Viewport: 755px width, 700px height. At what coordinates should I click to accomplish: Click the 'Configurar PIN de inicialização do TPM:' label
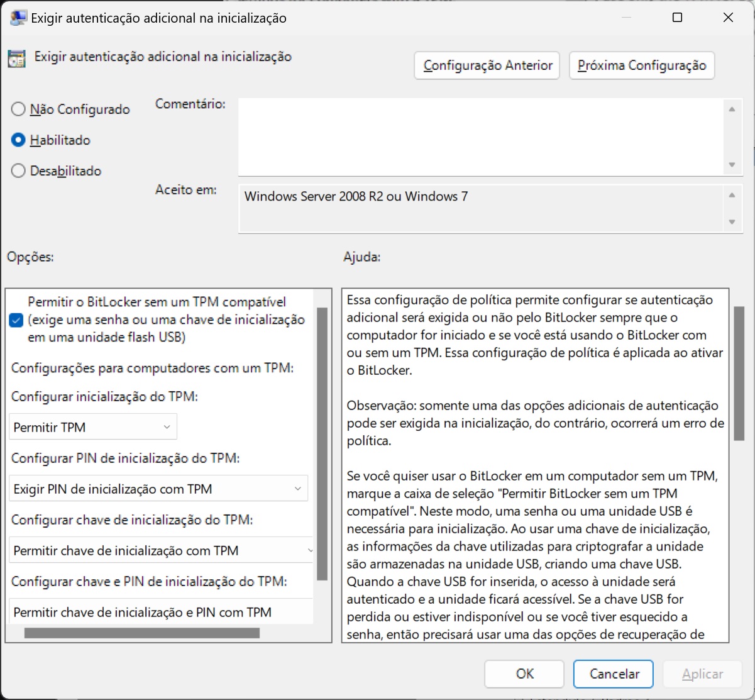[125, 458]
